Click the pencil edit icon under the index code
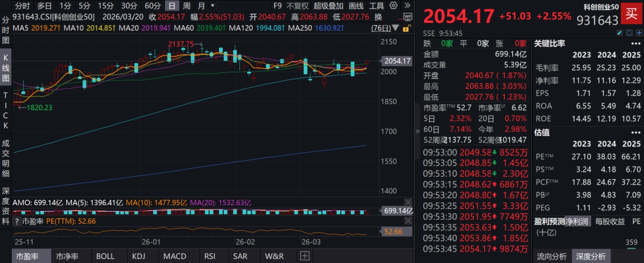 (619, 33)
